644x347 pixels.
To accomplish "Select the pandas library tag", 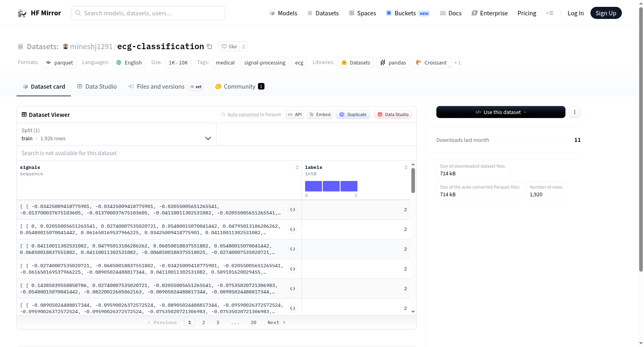I will point(393,62).
